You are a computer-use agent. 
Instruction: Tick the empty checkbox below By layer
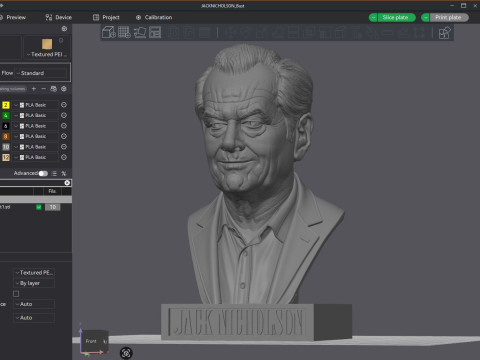click(16, 293)
